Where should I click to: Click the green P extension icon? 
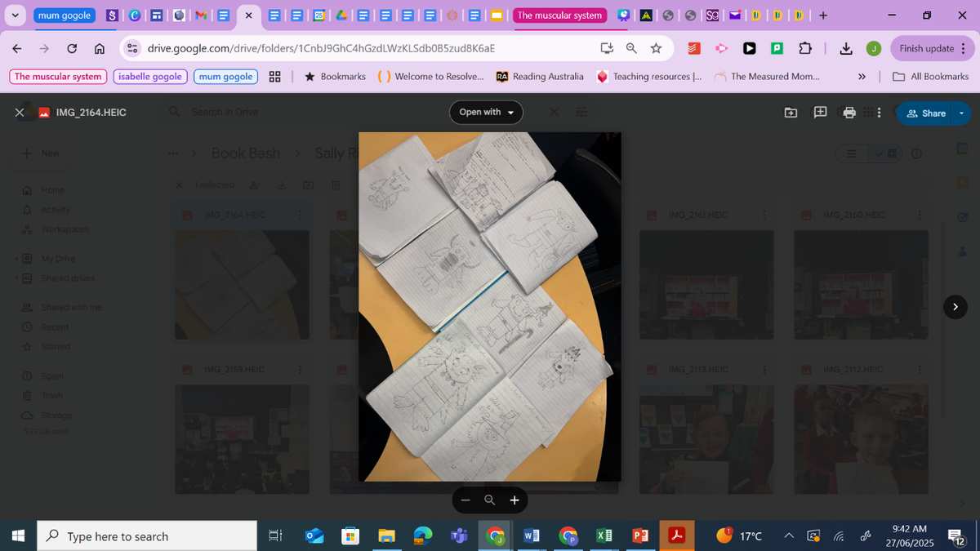777,49
